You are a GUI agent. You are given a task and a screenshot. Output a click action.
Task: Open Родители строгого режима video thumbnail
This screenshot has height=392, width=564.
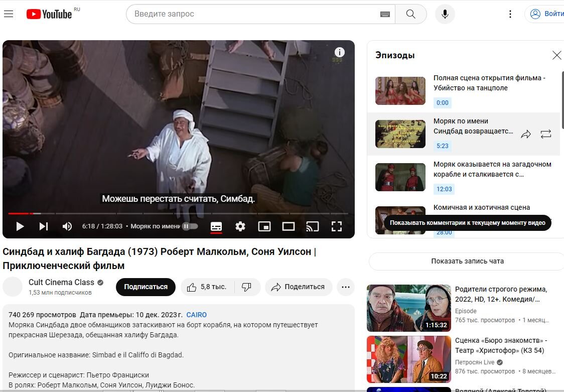click(408, 308)
